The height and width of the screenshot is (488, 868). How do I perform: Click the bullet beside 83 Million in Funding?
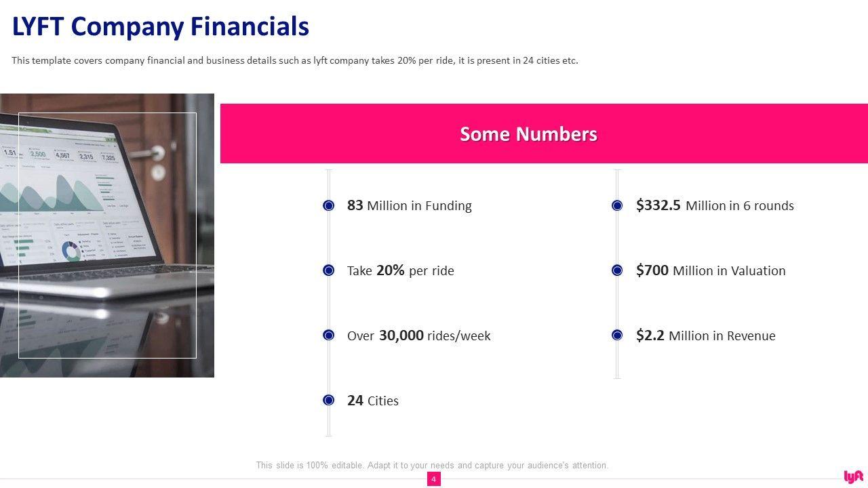click(x=329, y=205)
